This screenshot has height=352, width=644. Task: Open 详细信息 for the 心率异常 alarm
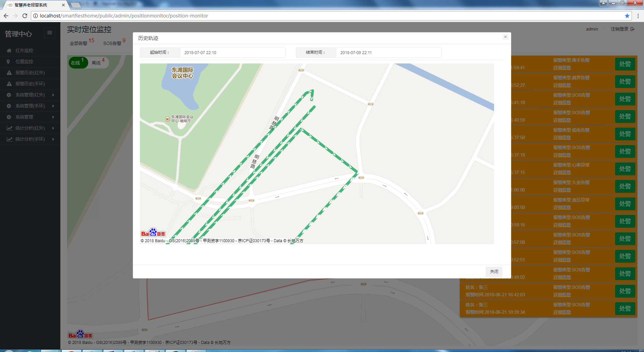(562, 172)
